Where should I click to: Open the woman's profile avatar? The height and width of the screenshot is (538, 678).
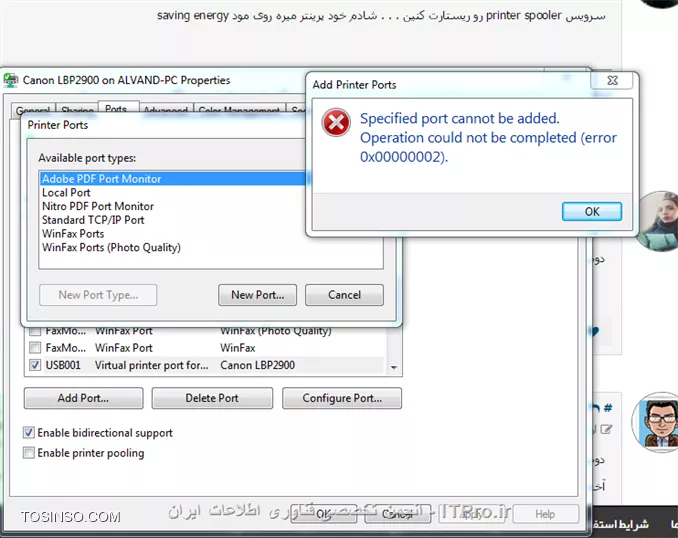pos(658,221)
